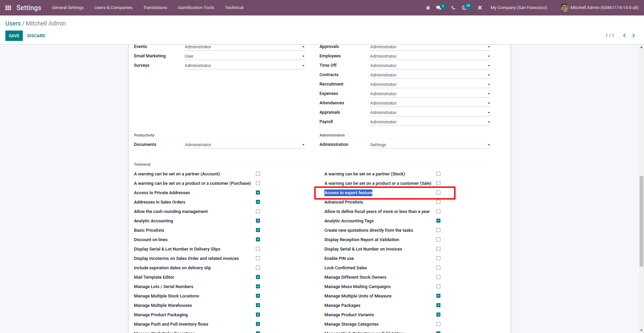This screenshot has height=333, width=644.
Task: Click the DISCARD button
Action: pyautogui.click(x=36, y=36)
